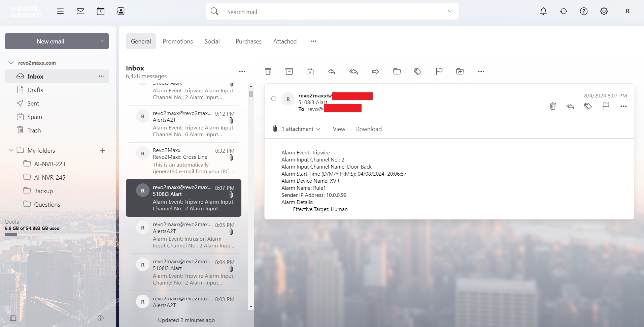This screenshot has width=644, height=327.
Task: Open Inbox list more options dots
Action: [x=242, y=71]
